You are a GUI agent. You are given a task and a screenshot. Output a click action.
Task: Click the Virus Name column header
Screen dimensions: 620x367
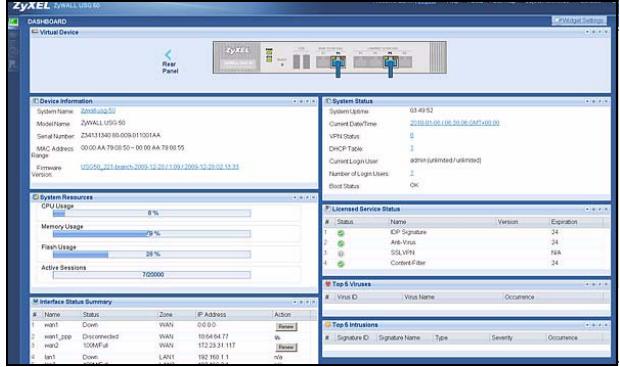click(419, 297)
